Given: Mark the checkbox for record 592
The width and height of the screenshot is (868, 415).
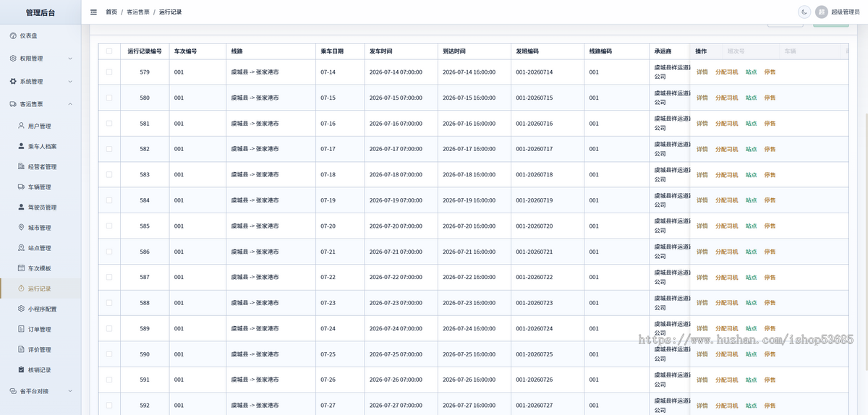Looking at the screenshot, I should point(109,406).
